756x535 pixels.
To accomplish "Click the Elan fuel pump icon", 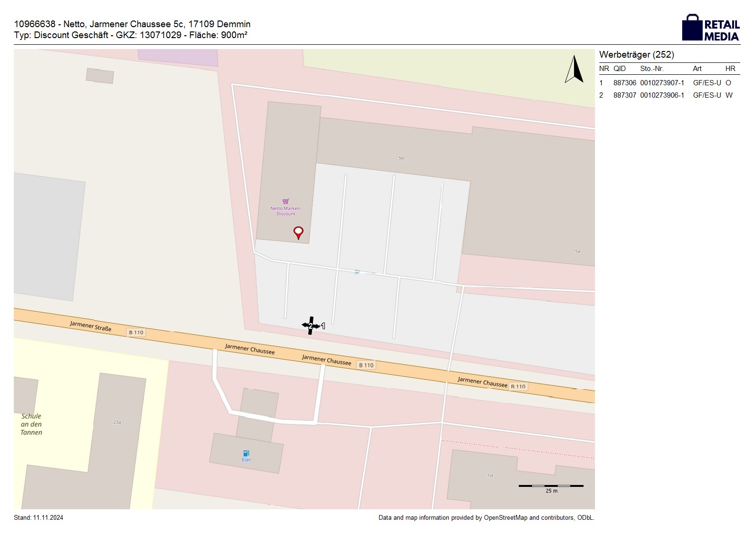I will pos(246,454).
